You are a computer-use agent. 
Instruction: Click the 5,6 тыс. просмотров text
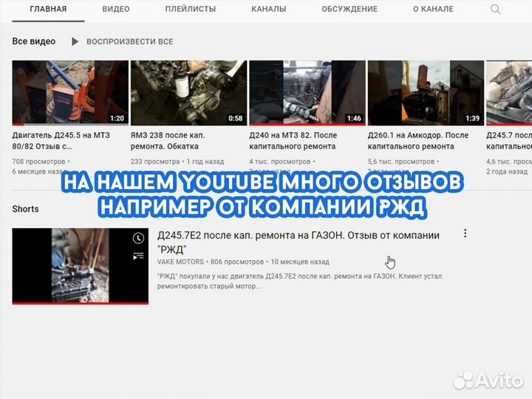(401, 162)
